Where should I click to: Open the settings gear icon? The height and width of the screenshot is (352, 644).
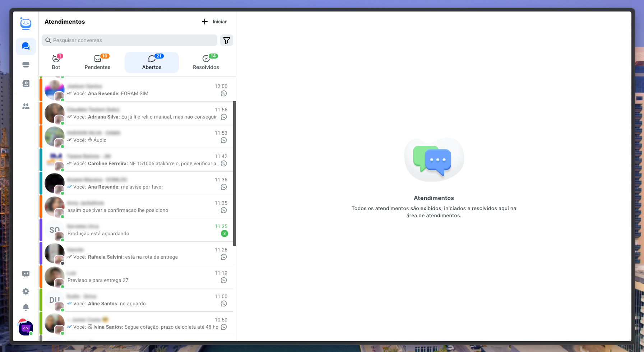point(26,291)
